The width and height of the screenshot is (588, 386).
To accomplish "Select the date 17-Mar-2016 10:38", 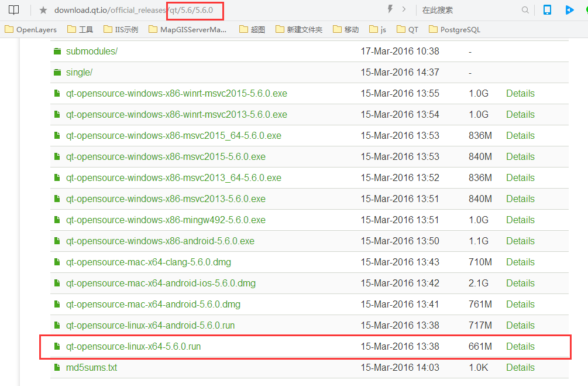I will [400, 51].
